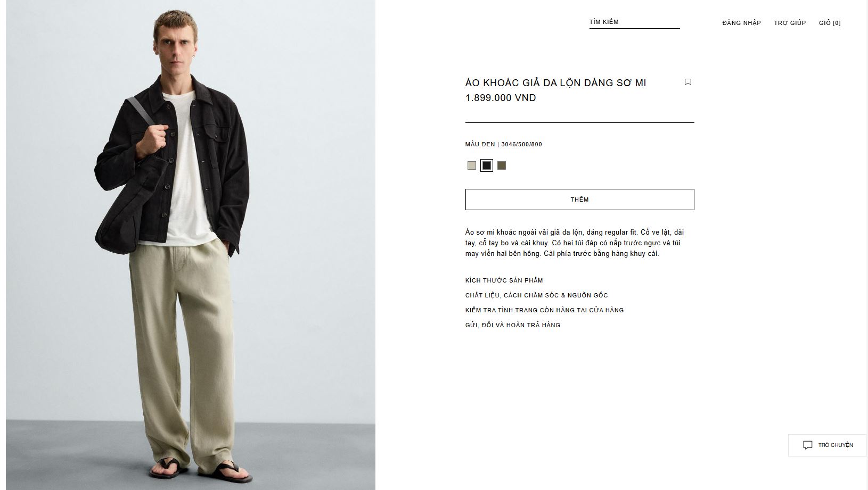Image resolution: width=868 pixels, height=490 pixels.
Task: Click the price 1.899.000 VND
Action: [x=501, y=98]
